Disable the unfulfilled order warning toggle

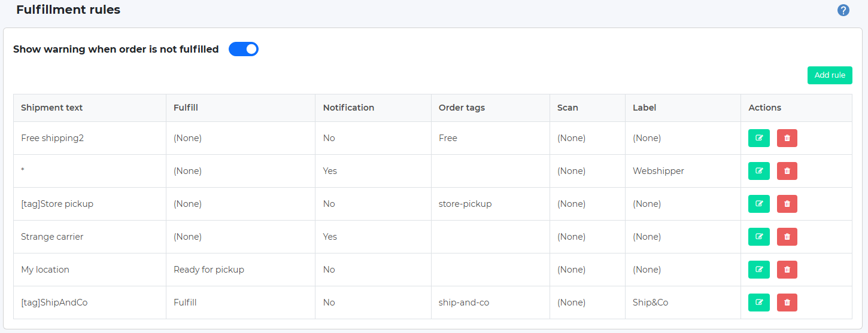[244, 49]
